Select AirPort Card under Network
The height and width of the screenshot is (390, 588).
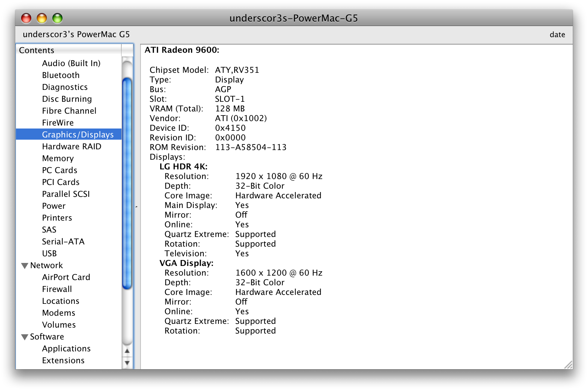click(x=66, y=277)
